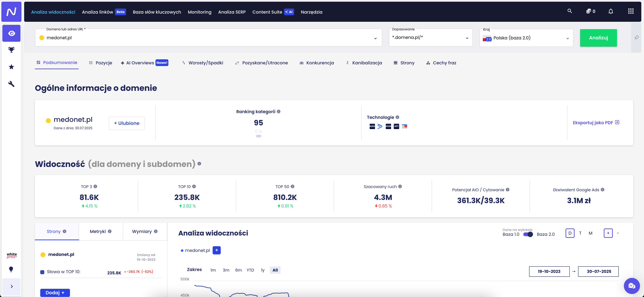Screen dimensions: 644x297
Task: Expand the domain URL dropdown arrow
Action: [375, 38]
